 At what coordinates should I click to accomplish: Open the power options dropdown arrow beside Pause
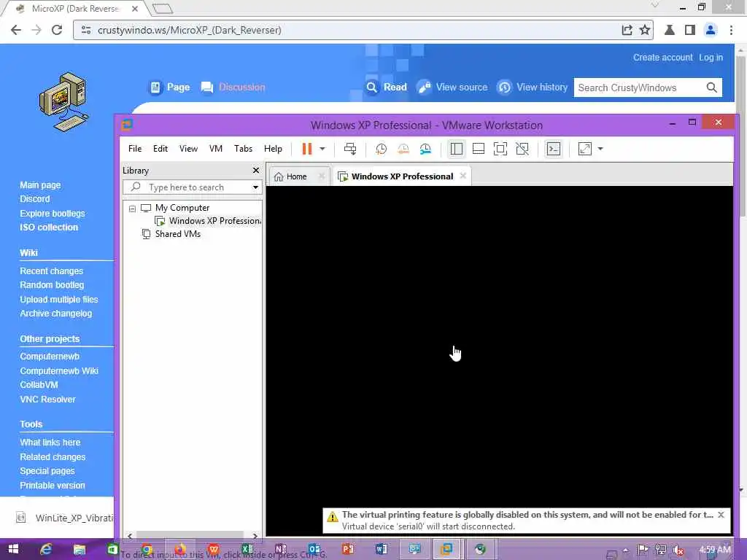322,149
